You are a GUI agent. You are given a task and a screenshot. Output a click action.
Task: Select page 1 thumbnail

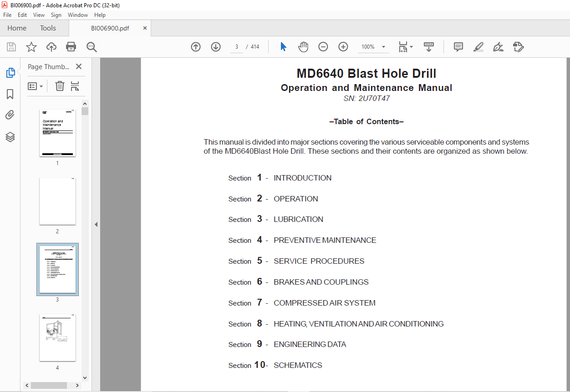pos(57,133)
